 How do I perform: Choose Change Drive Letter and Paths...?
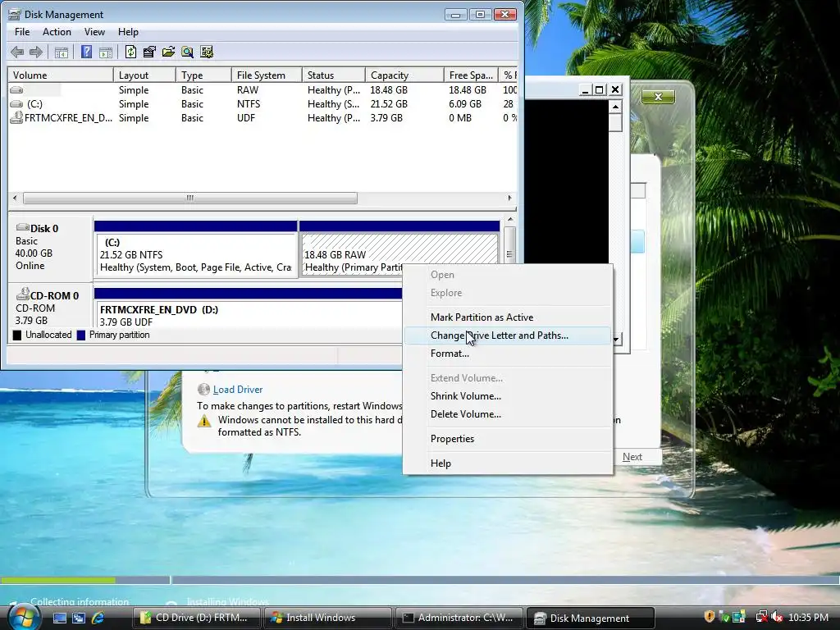click(x=507, y=336)
